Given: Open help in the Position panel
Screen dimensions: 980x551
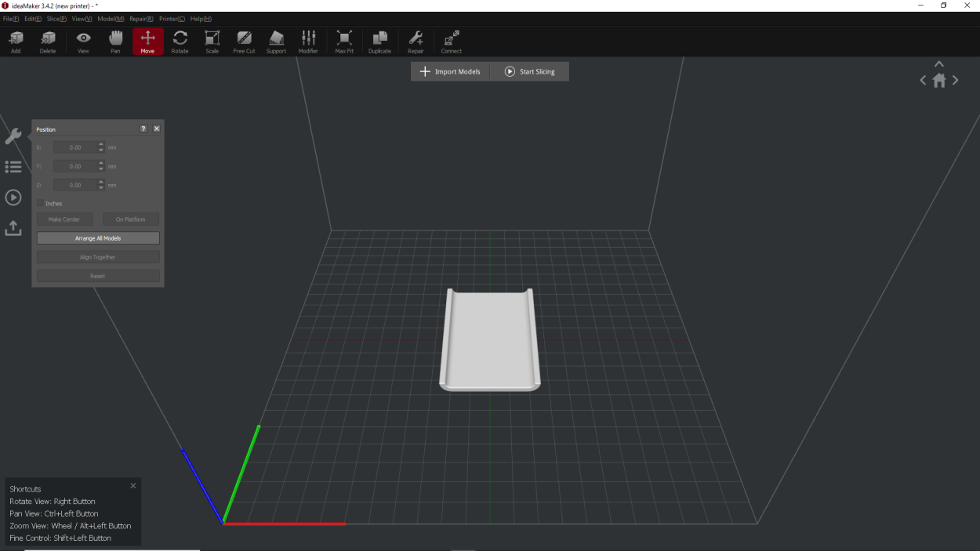Looking at the screenshot, I should click(143, 129).
